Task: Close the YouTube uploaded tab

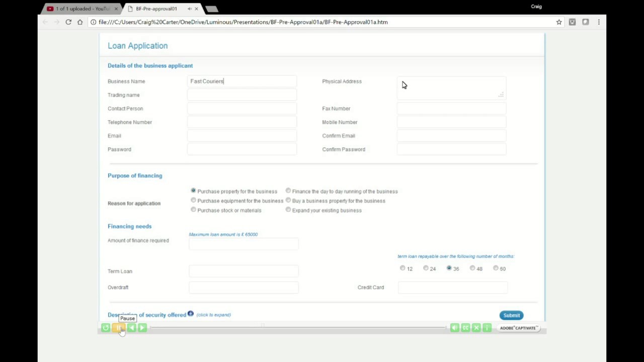Action: [116, 9]
